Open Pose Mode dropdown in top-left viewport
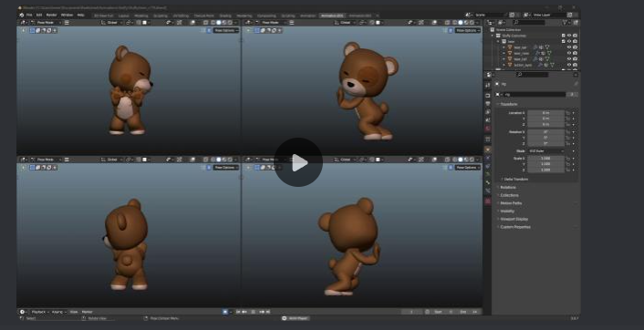 46,23
